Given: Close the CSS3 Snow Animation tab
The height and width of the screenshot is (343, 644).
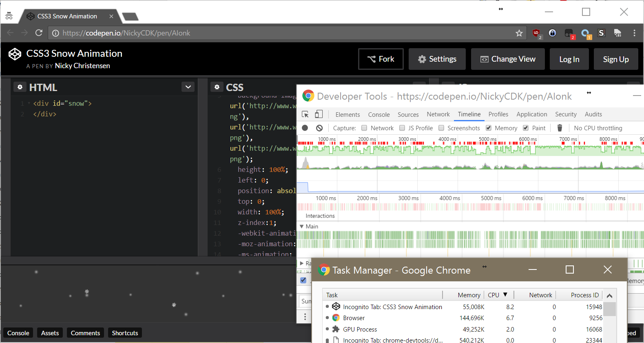Looking at the screenshot, I should (x=111, y=16).
